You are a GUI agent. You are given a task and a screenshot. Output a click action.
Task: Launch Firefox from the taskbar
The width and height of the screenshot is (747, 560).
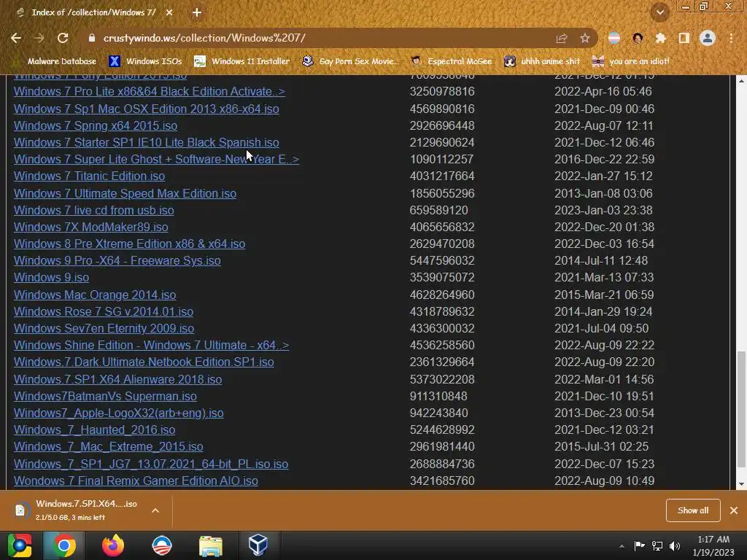[113, 545]
